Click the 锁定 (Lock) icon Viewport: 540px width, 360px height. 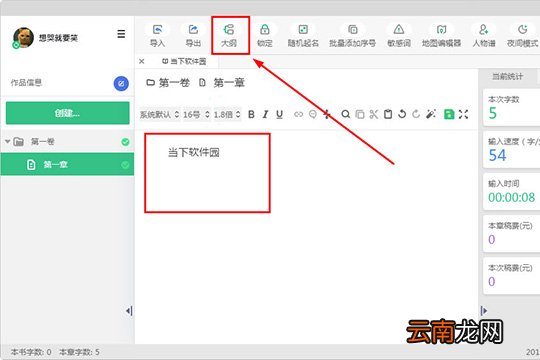pos(264,30)
